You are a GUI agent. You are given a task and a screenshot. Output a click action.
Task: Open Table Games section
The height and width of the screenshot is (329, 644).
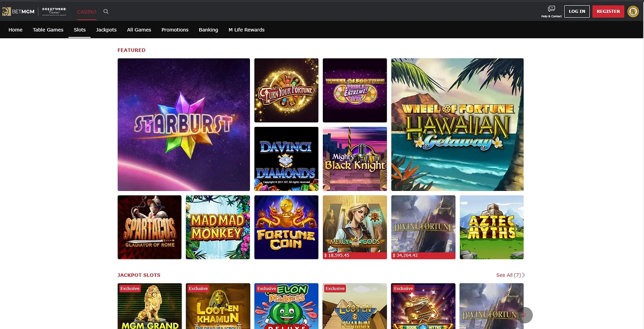[x=48, y=30]
